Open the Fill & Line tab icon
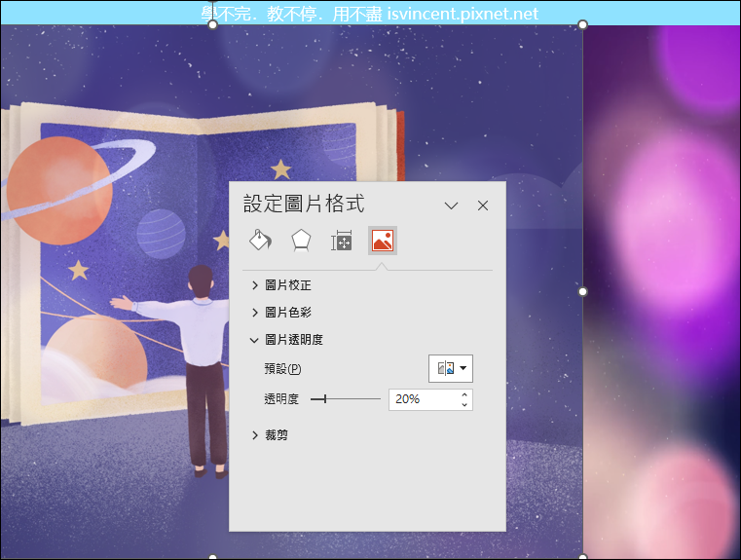 tap(260, 240)
